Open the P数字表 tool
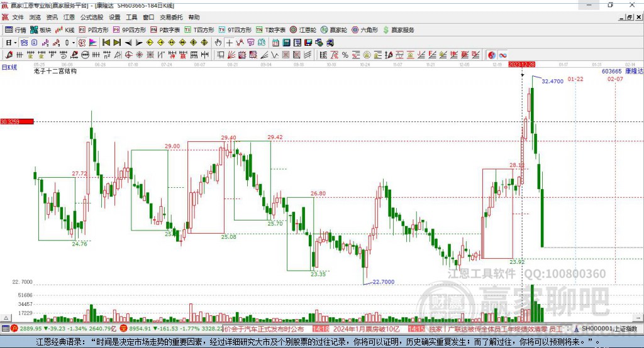This screenshot has width=644, height=348. [x=165, y=30]
